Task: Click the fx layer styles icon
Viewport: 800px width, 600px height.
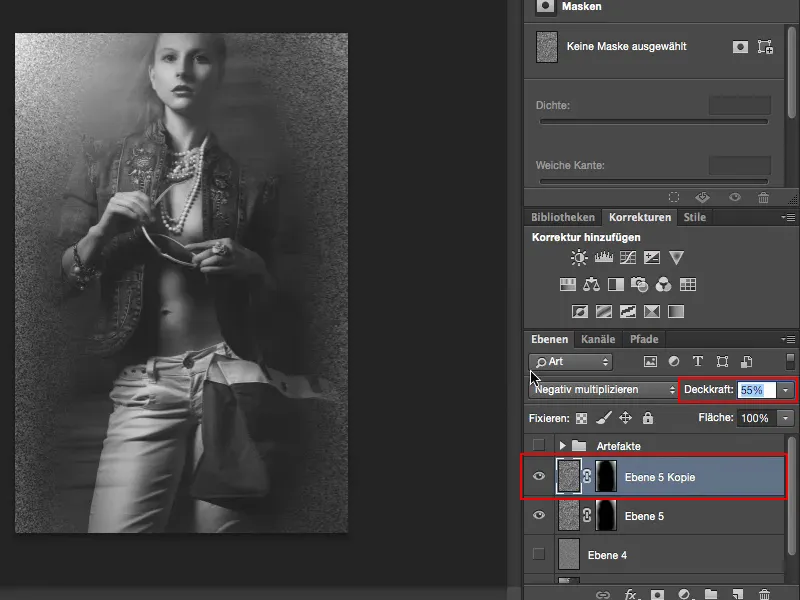Action: pos(630,594)
